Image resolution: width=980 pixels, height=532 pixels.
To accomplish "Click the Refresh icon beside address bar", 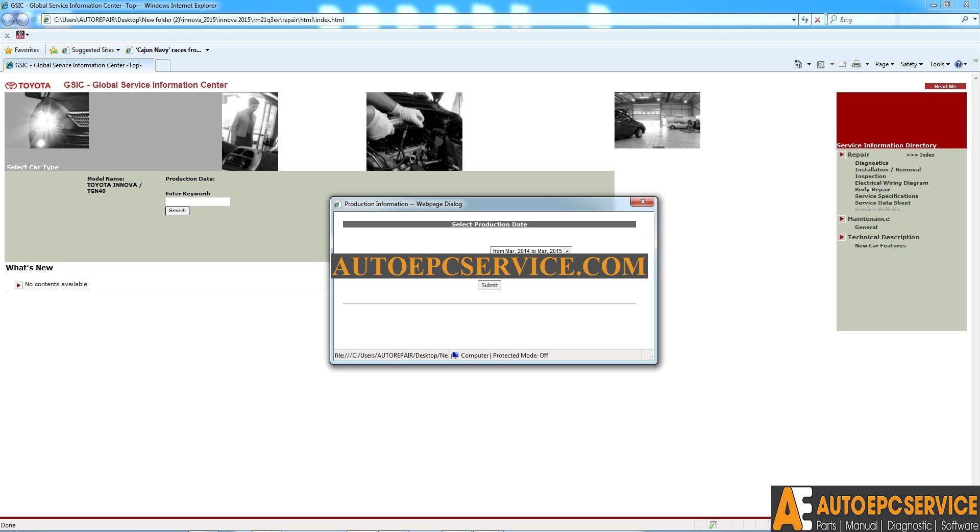I will pyautogui.click(x=805, y=19).
